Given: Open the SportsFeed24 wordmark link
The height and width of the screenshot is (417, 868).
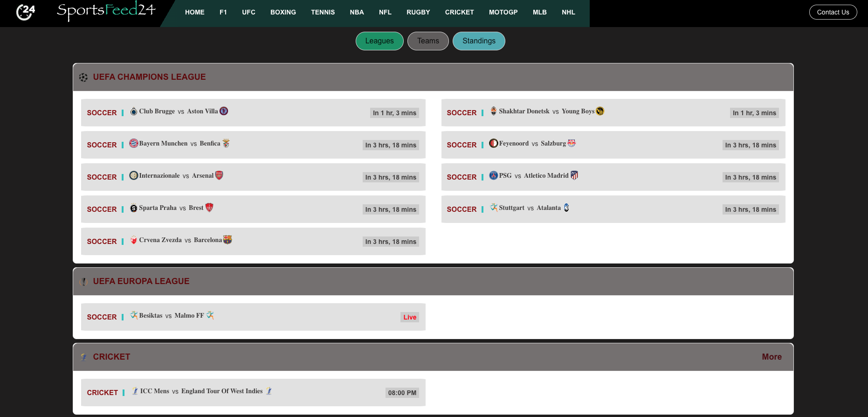Looking at the screenshot, I should click(x=106, y=11).
